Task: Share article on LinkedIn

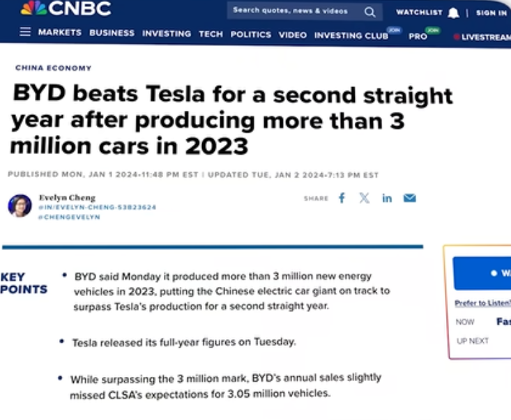Action: coord(387,198)
